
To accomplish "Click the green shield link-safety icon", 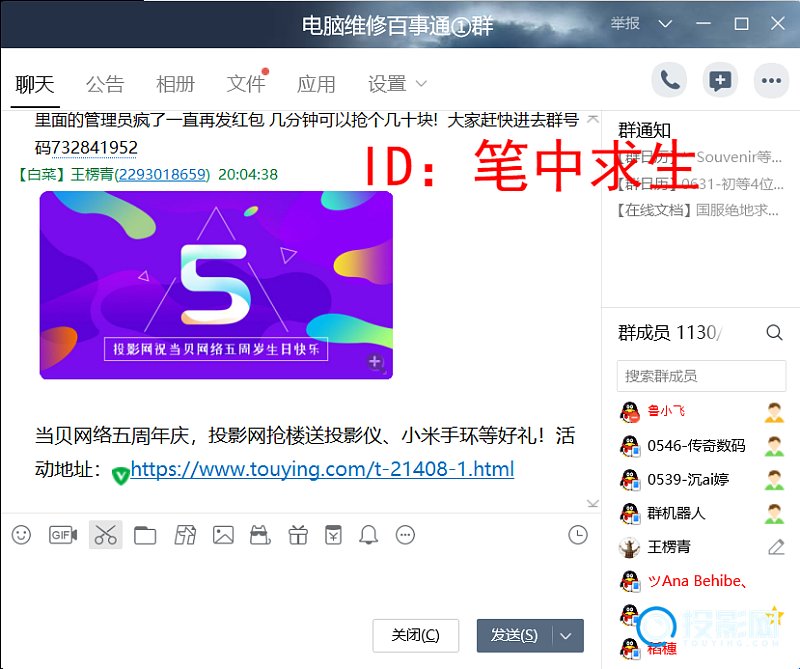I will [120, 475].
